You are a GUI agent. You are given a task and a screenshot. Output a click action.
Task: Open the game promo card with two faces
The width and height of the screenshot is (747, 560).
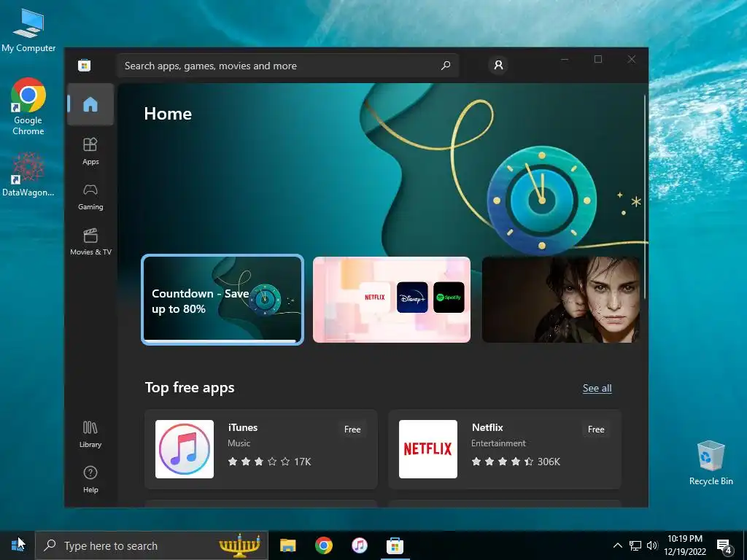[562, 300]
